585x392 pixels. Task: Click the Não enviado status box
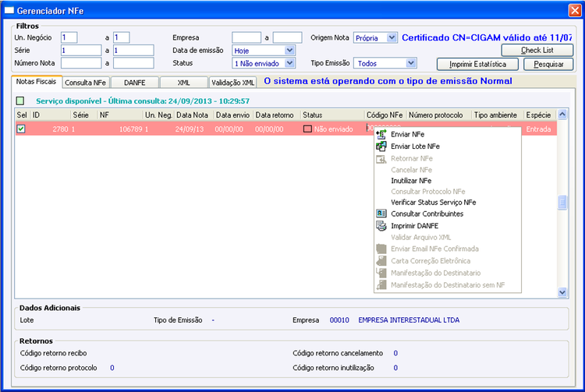(x=307, y=129)
